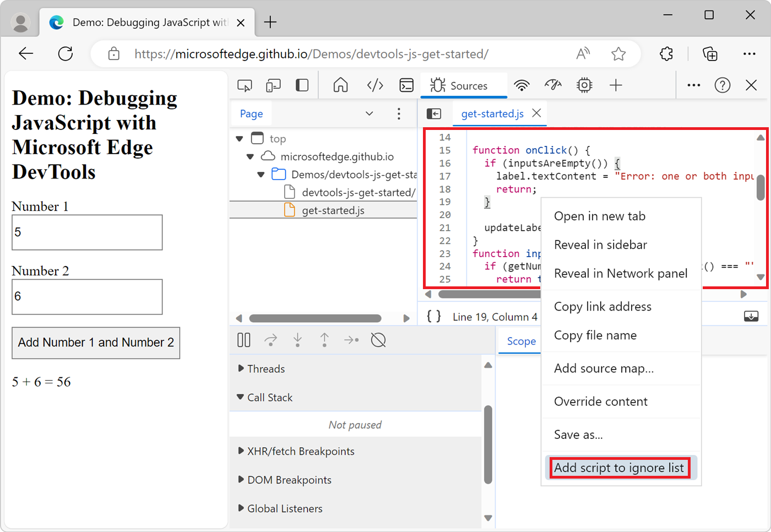Open the Page pane dropdown chevron
771x532 pixels.
point(369,113)
